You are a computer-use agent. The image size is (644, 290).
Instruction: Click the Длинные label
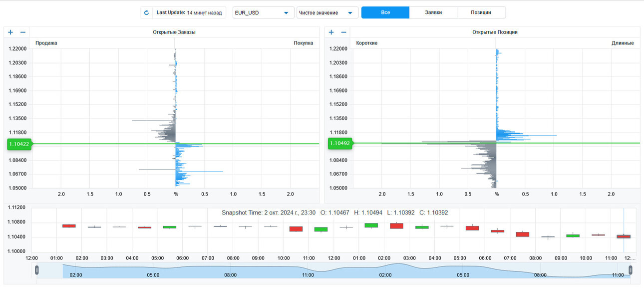click(x=623, y=43)
